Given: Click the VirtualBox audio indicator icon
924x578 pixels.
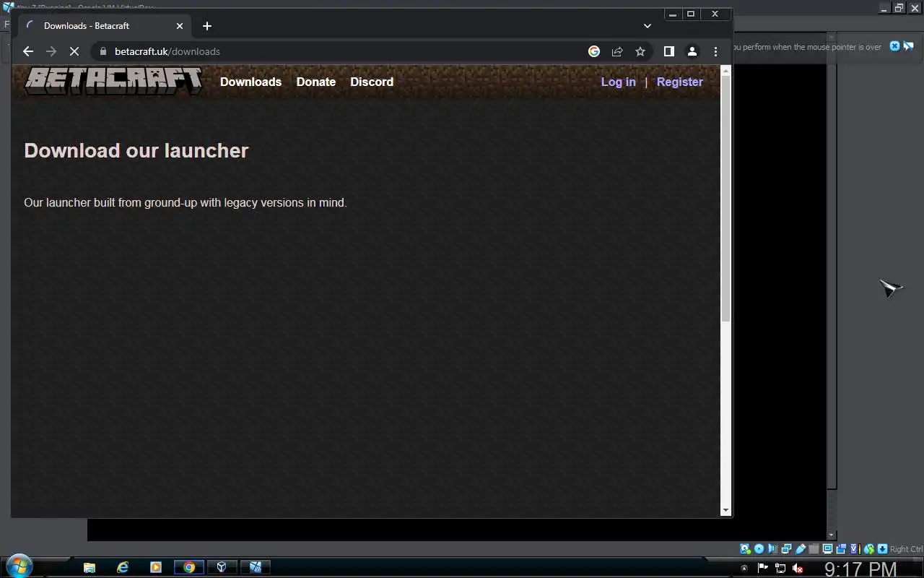Looking at the screenshot, I should click(772, 549).
